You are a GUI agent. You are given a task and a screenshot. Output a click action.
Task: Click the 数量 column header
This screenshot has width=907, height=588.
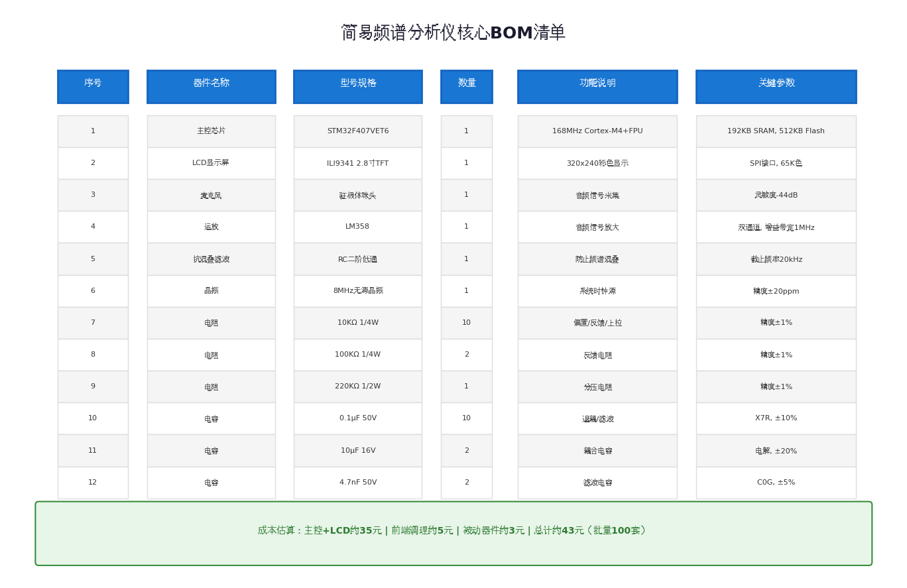(x=467, y=87)
